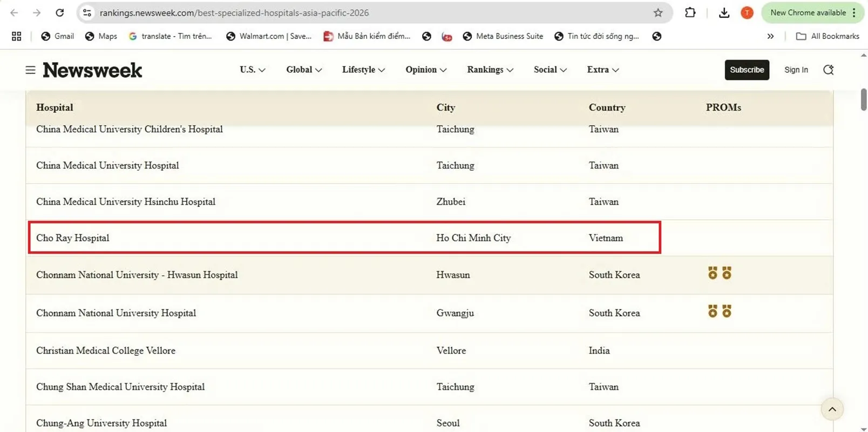Expand the Extra menu
This screenshot has width=868, height=432.
point(603,70)
